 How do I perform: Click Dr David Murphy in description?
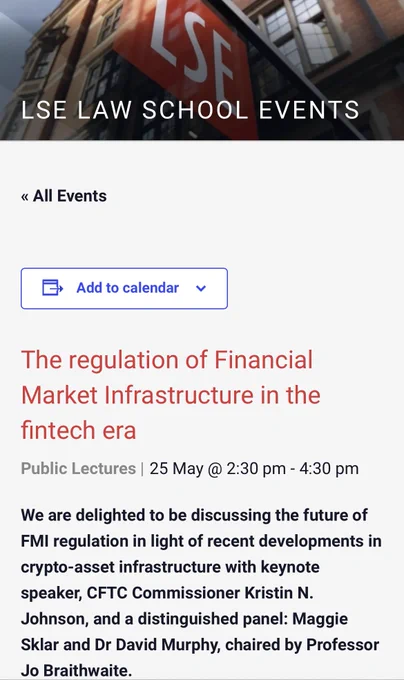pyautogui.click(x=156, y=645)
